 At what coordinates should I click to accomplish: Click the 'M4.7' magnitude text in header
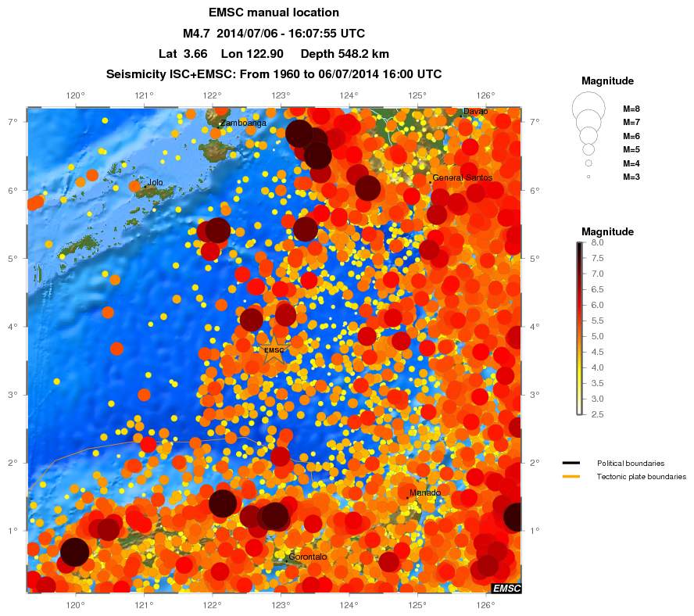tap(196, 33)
